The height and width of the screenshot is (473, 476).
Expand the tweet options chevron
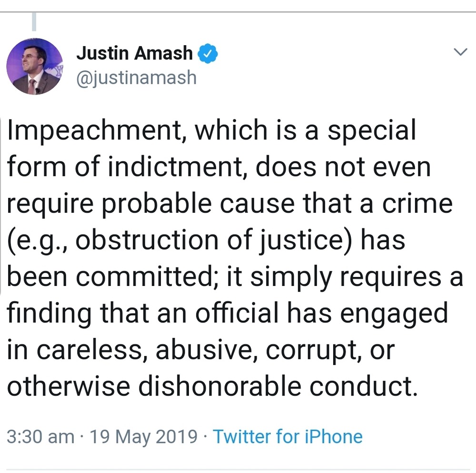(x=460, y=53)
